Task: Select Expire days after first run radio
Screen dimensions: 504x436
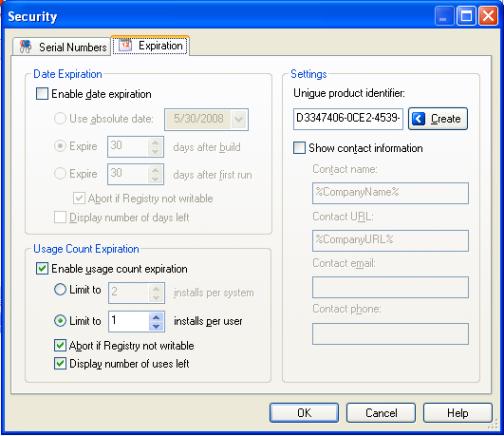Action: click(60, 173)
